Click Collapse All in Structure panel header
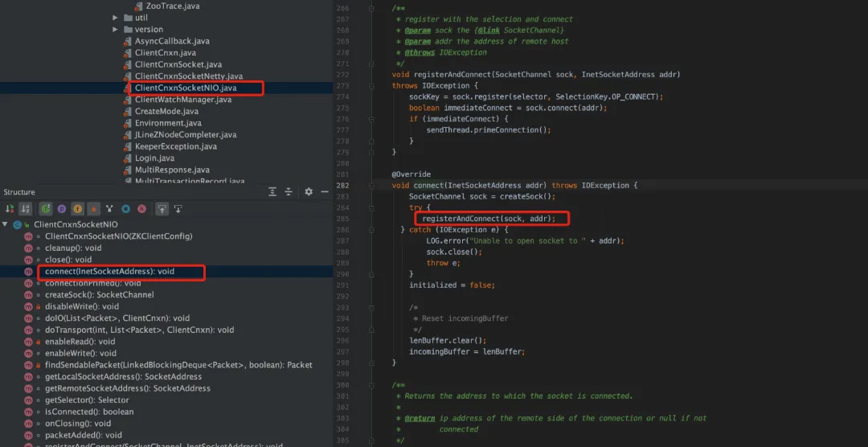Screen dimensions: 868x447 pos(289,191)
